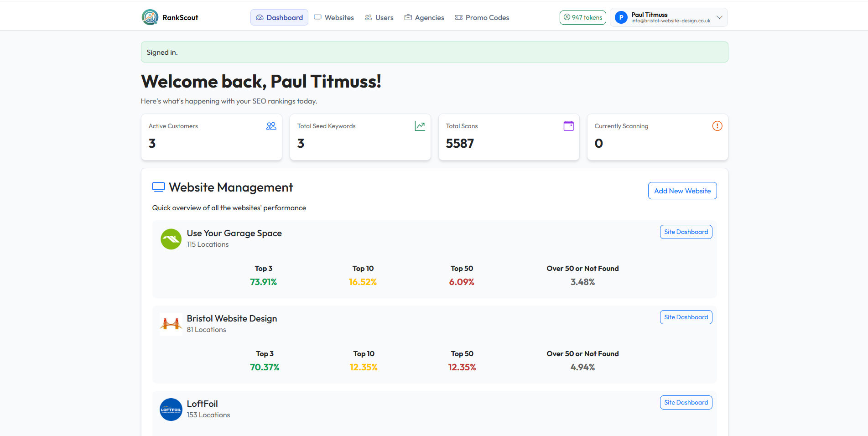The width and height of the screenshot is (868, 436).
Task: Click the Websites navigation icon
Action: pos(317,17)
